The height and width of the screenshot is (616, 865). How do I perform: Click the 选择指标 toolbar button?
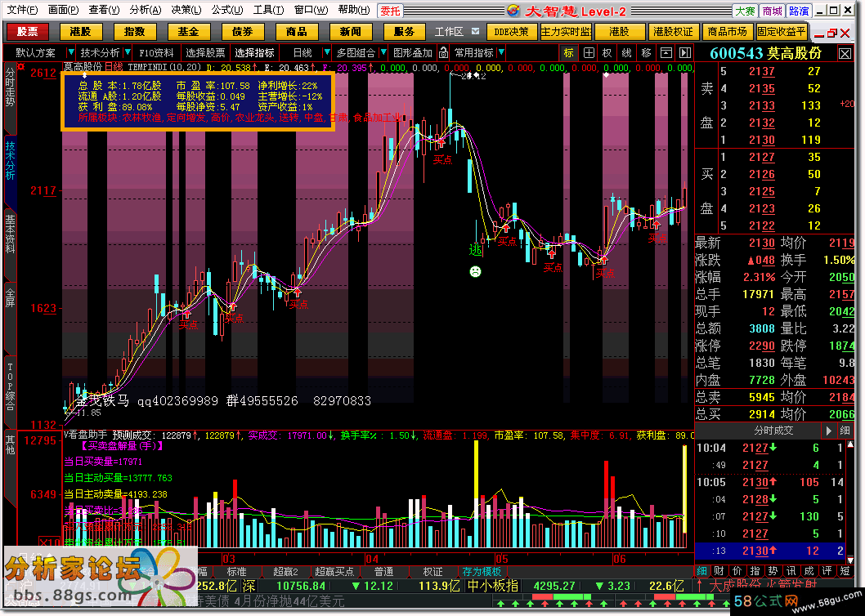point(254,53)
